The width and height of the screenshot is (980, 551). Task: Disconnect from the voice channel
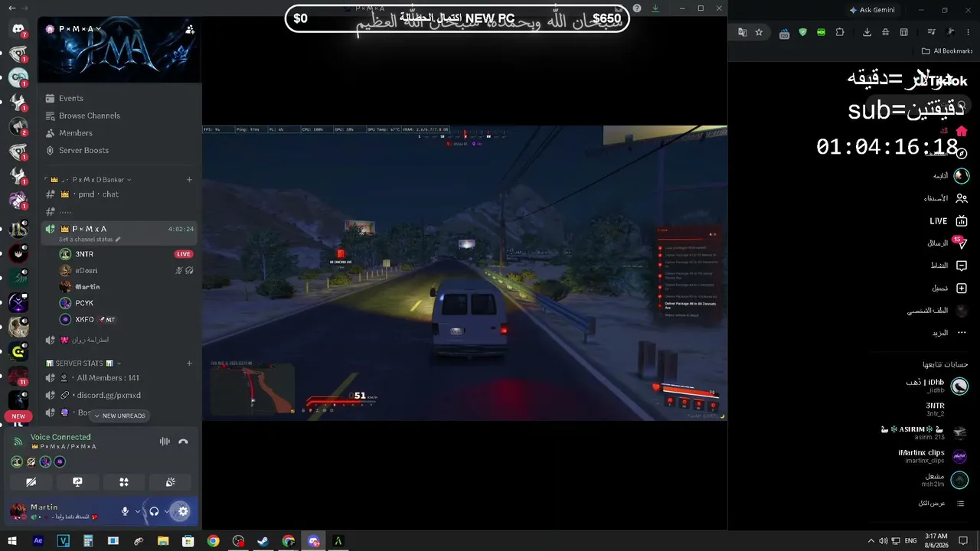point(183,442)
